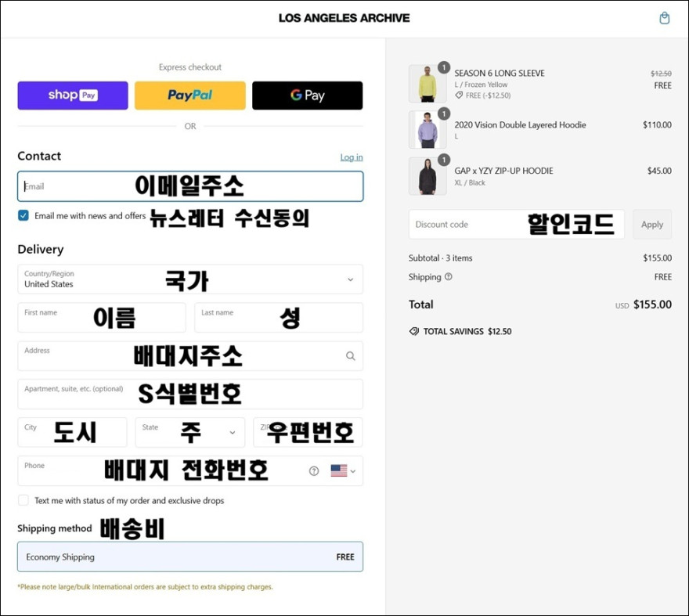
Task: Click the 'Subtotal · 3 items' label
Action: click(440, 258)
